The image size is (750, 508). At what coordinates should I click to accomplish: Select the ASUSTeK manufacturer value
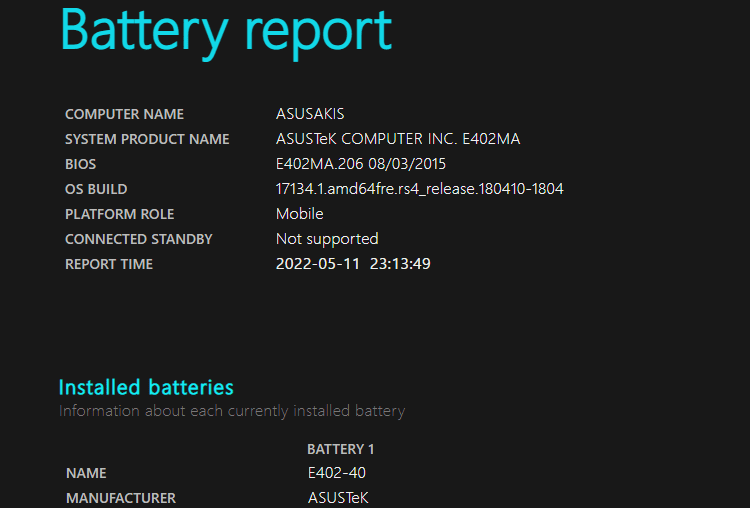(x=338, y=498)
